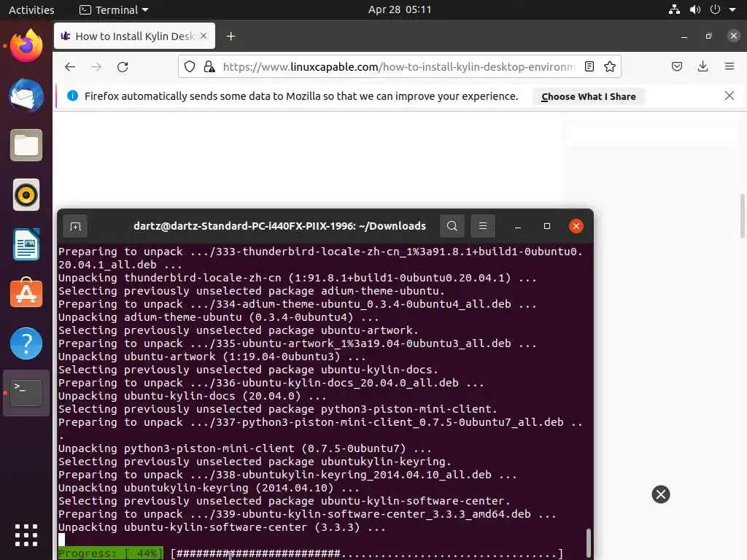Screen dimensions: 747x560
Task: Click 'Unpacking ubuntu-kylin-software-center (3.3.3)' line
Action: point(222,528)
